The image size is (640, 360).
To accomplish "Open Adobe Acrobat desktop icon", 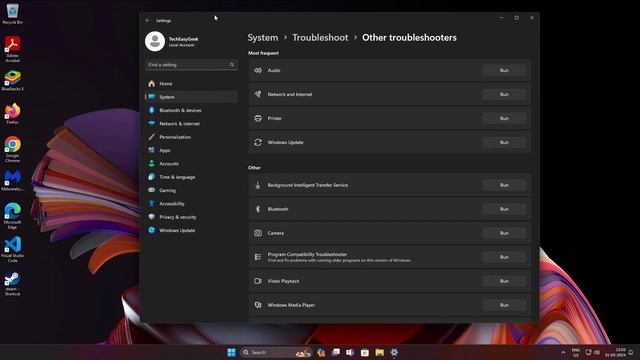I will point(13,49).
